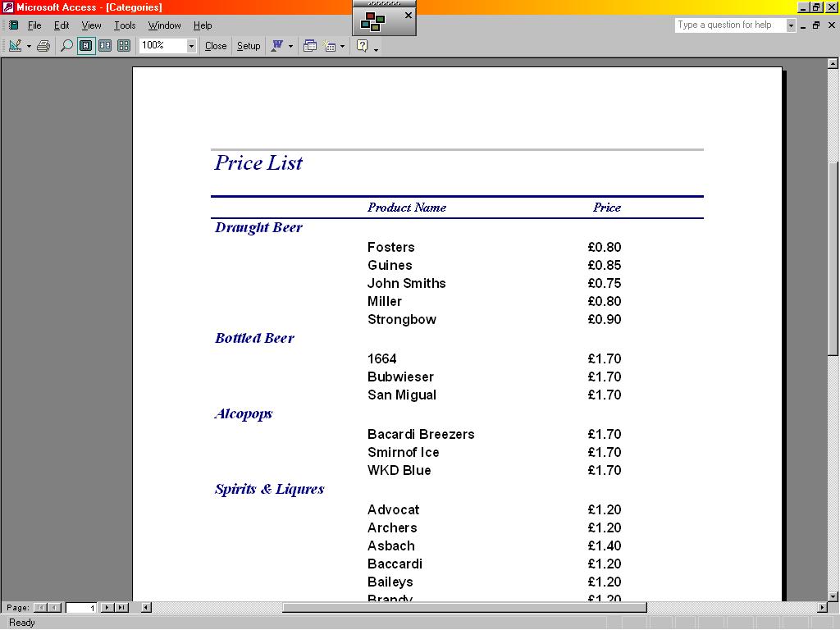
Task: Click vertical scrollbar up arrow
Action: [833, 63]
